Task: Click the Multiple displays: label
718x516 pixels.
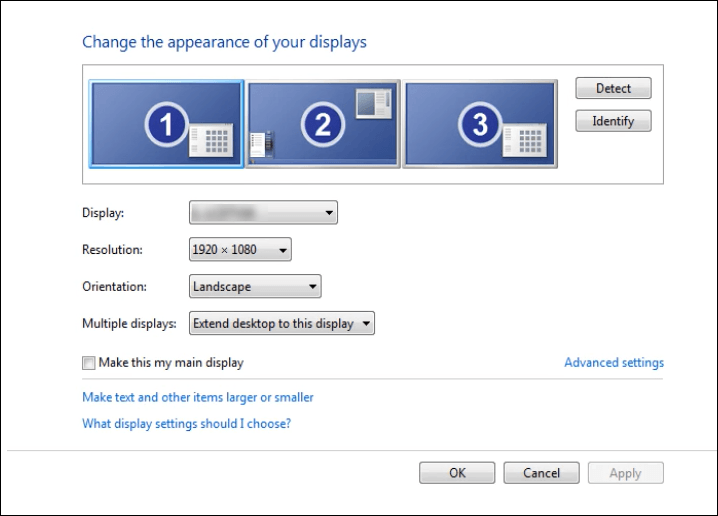Action: click(x=129, y=324)
